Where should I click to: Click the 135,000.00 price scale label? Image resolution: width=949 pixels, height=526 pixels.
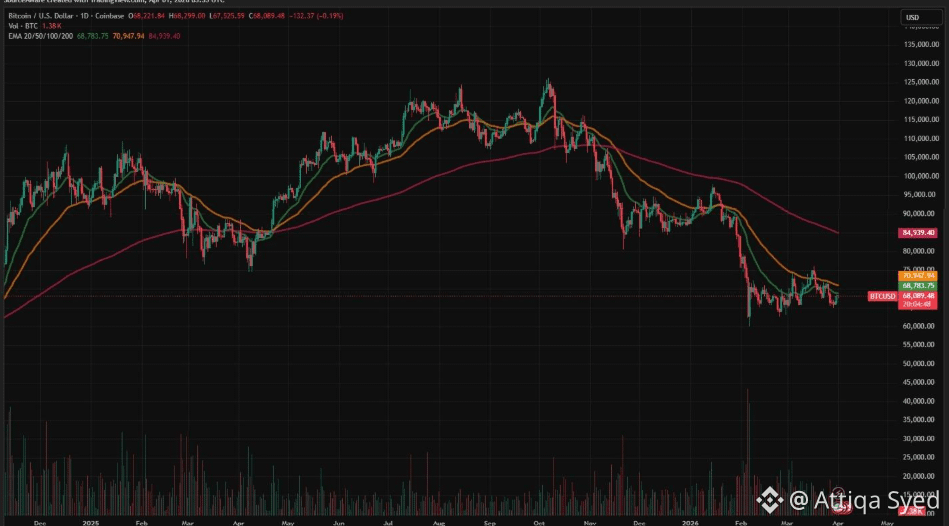click(x=922, y=44)
